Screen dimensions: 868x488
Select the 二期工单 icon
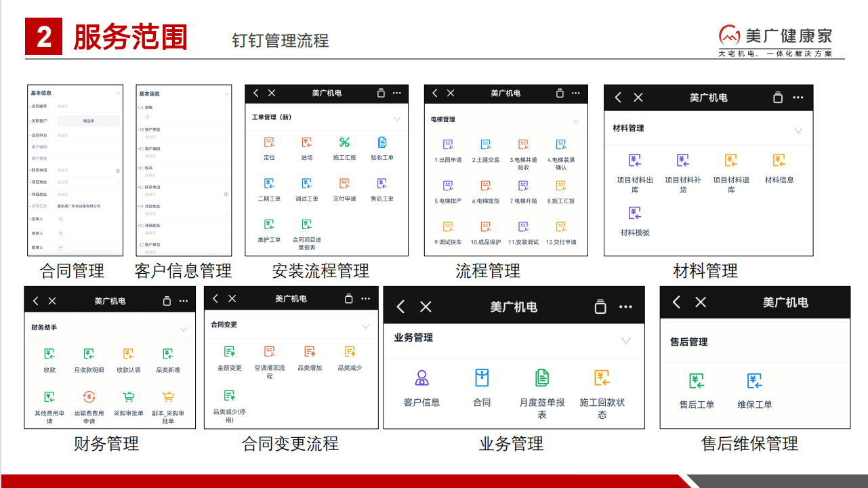pos(269,184)
